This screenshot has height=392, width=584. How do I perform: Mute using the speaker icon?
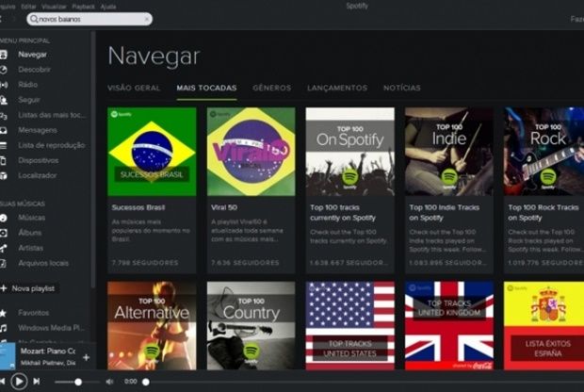(x=109, y=382)
